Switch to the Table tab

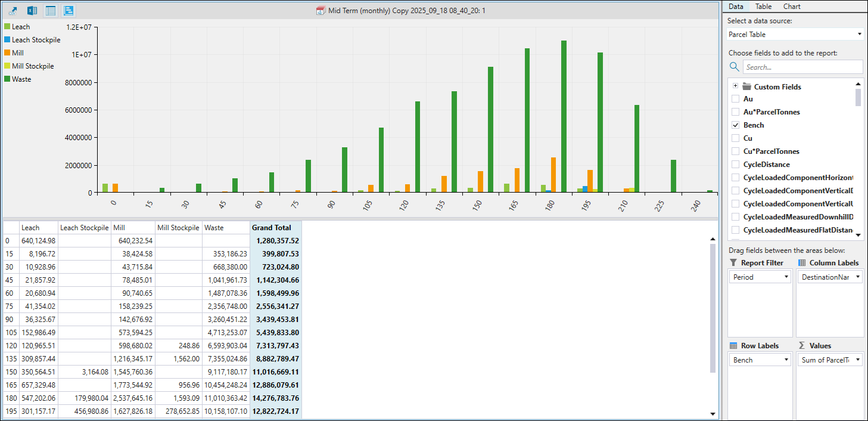[763, 7]
